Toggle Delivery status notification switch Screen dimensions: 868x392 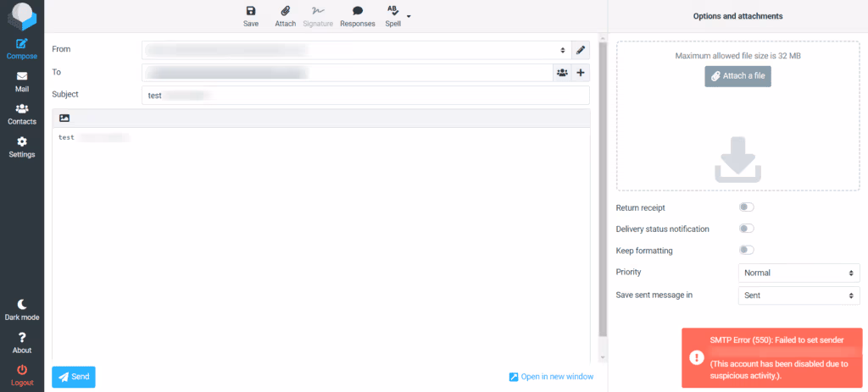coord(746,229)
